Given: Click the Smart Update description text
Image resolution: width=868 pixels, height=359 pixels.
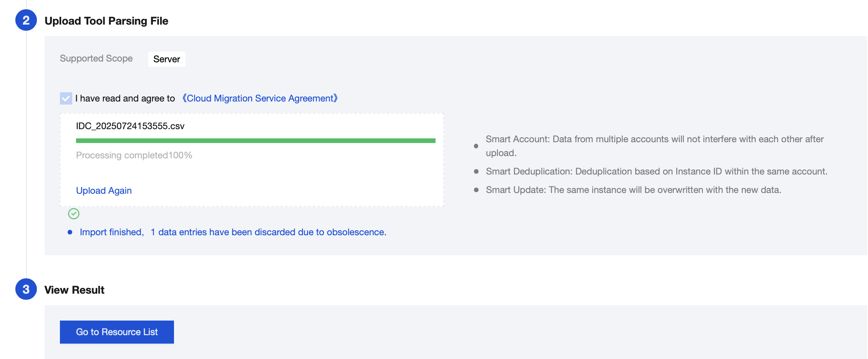Looking at the screenshot, I should pos(633,190).
